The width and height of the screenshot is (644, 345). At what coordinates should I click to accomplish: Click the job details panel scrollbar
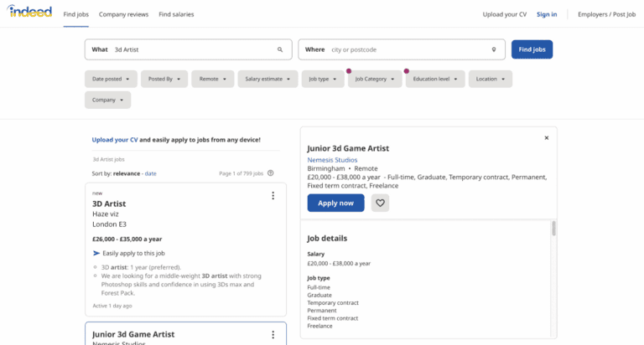(x=553, y=229)
